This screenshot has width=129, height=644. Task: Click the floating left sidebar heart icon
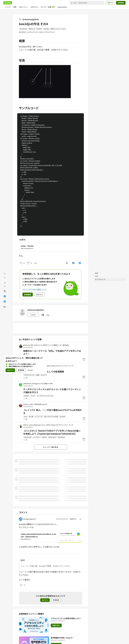point(5,274)
